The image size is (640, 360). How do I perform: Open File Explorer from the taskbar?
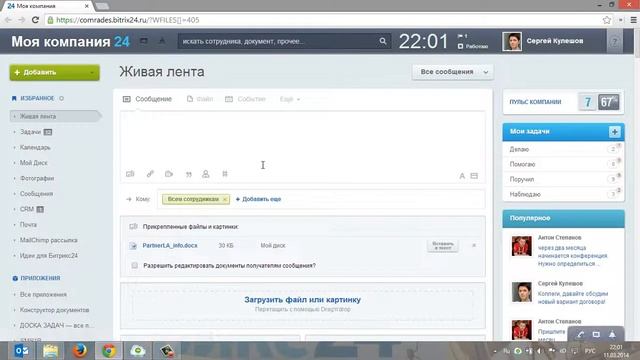tap(51, 351)
